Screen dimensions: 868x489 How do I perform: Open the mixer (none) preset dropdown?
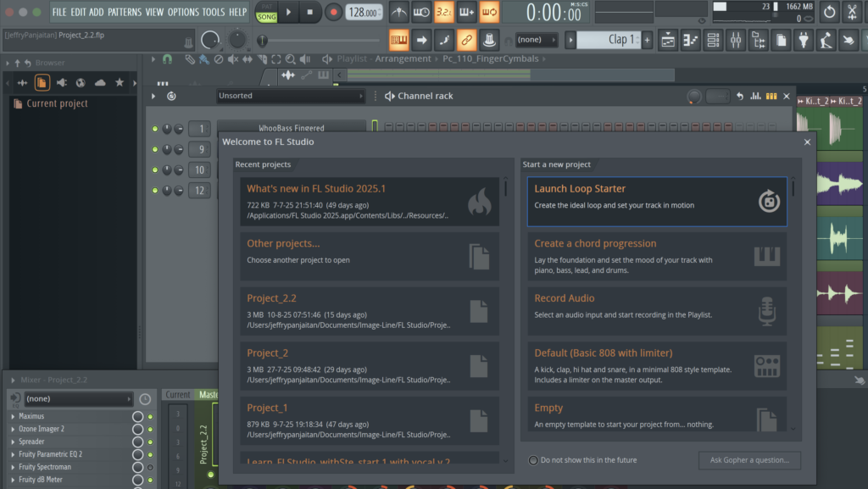pos(78,398)
